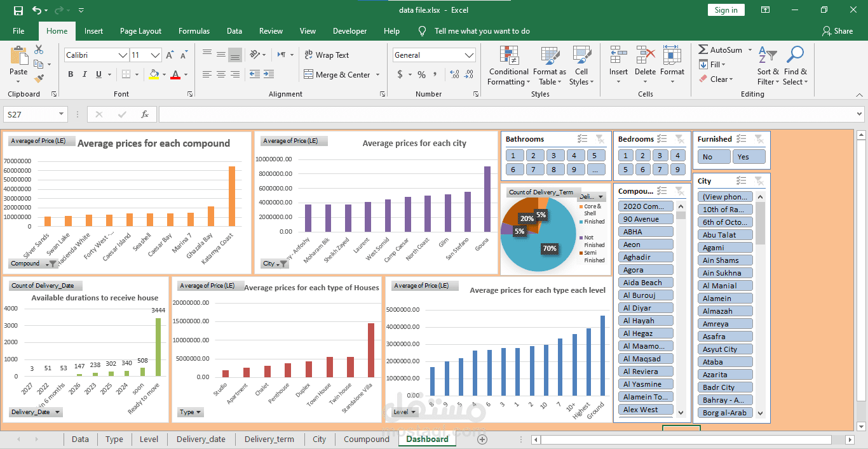Open the font size dropdown
Image resolution: width=868 pixels, height=449 pixels.
point(155,55)
